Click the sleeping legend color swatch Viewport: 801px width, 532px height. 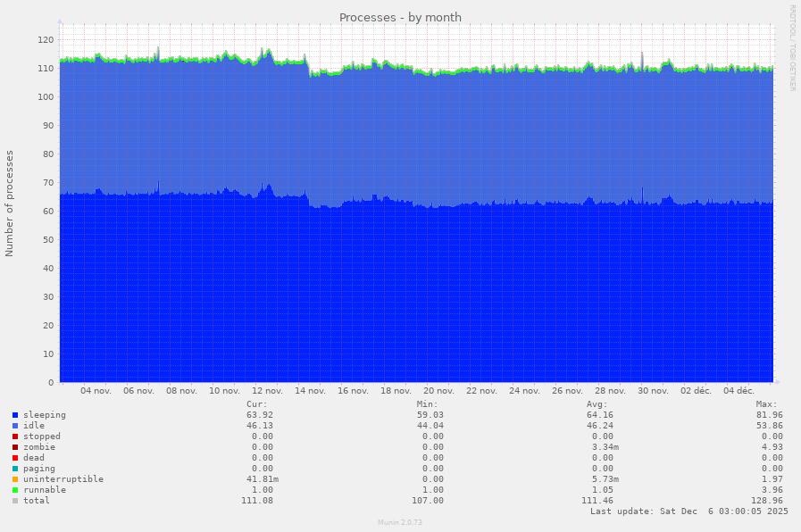pos(15,415)
